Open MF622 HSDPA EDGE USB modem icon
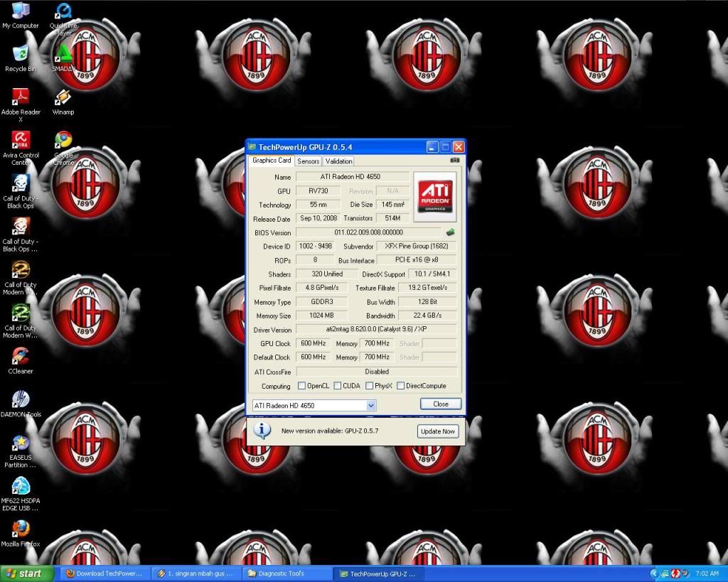728x582 pixels. (21, 495)
